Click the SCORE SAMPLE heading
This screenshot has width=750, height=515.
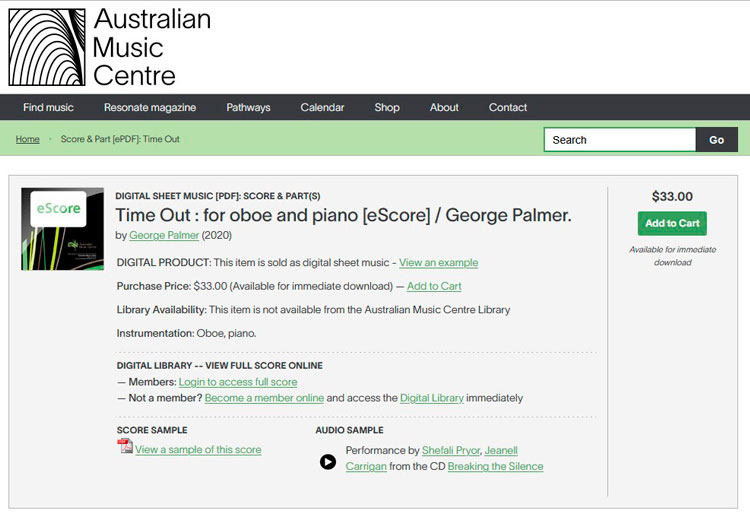[x=152, y=430]
